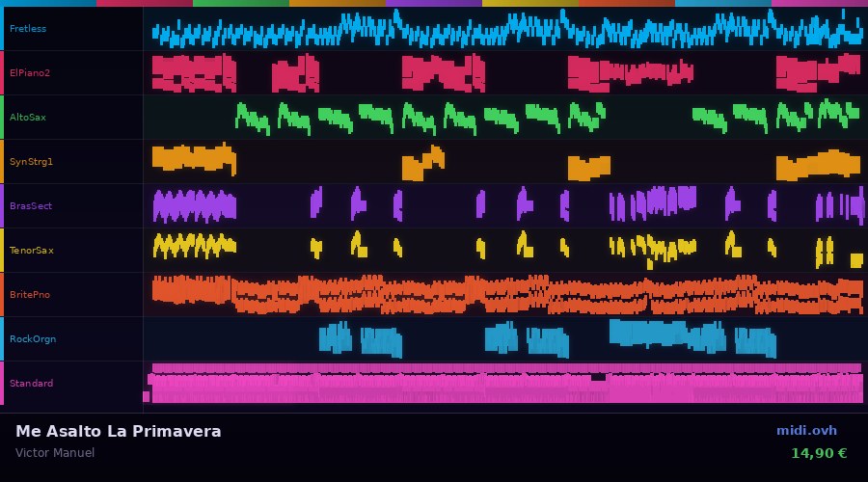Open the midi.ovh link
This screenshot has width=868, height=482.
point(806,431)
